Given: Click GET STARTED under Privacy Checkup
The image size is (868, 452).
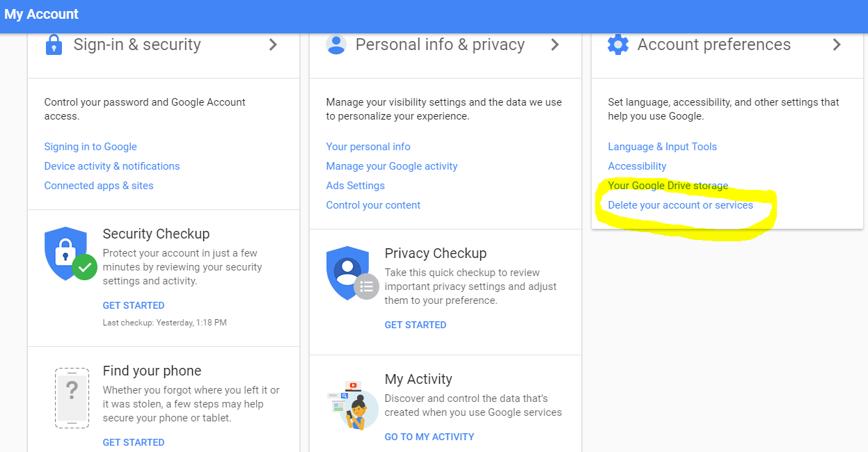Looking at the screenshot, I should pos(416,325).
